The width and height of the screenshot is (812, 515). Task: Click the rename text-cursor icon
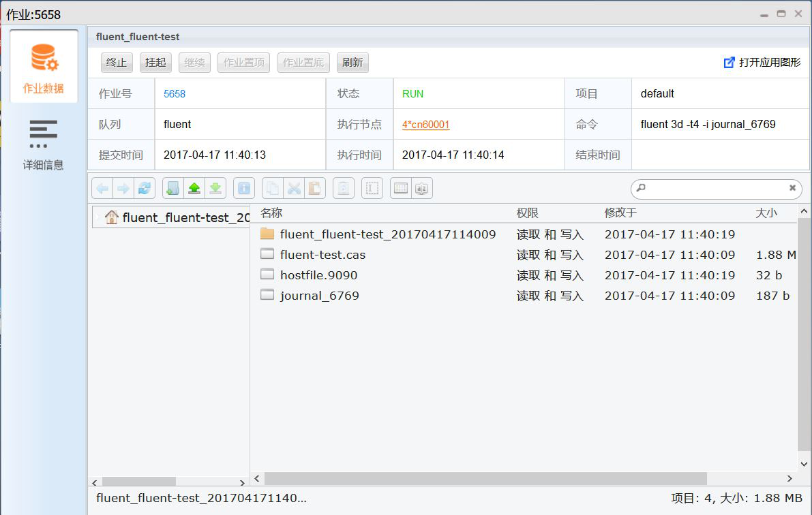[372, 189]
